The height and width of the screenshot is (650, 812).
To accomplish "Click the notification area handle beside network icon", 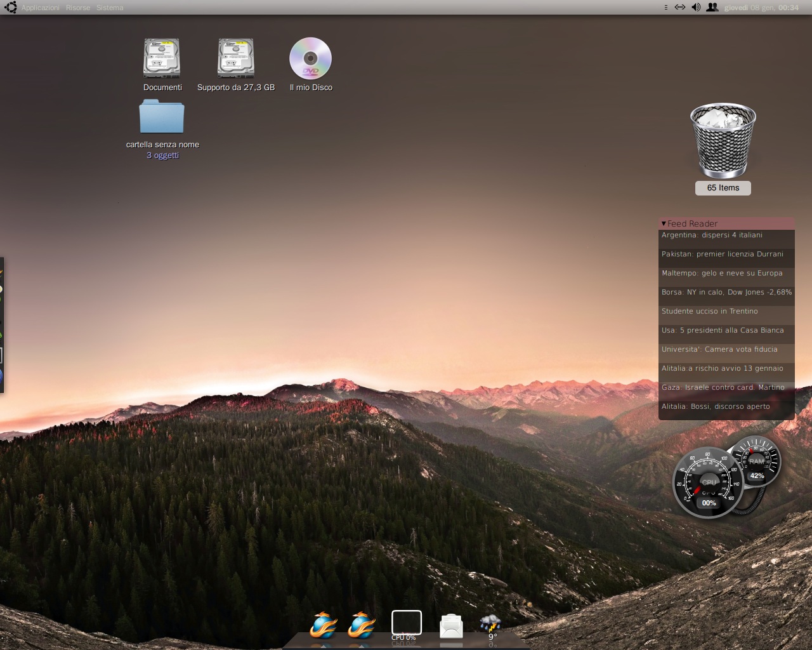I will coord(665,8).
